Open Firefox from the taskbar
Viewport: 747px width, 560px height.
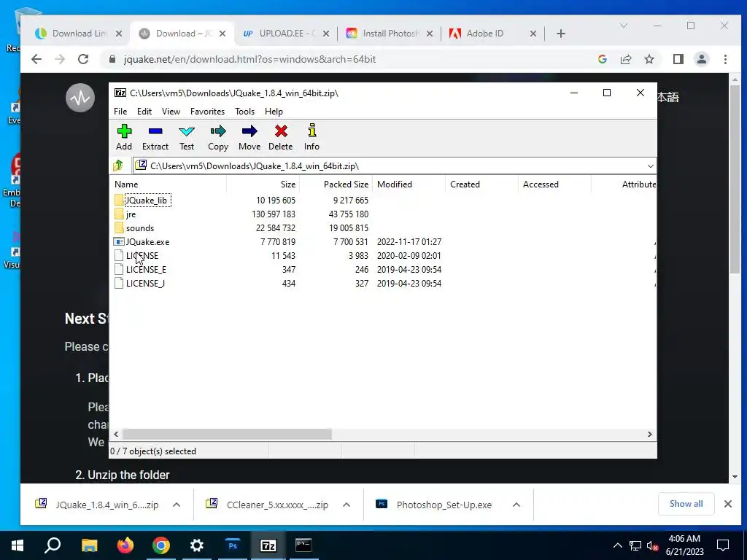(x=125, y=545)
